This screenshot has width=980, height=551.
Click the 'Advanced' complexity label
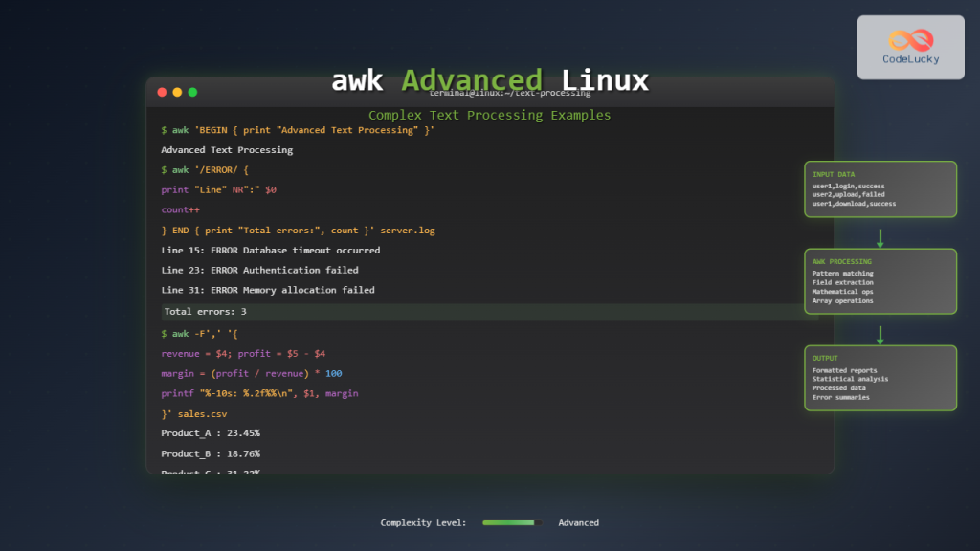(x=579, y=522)
